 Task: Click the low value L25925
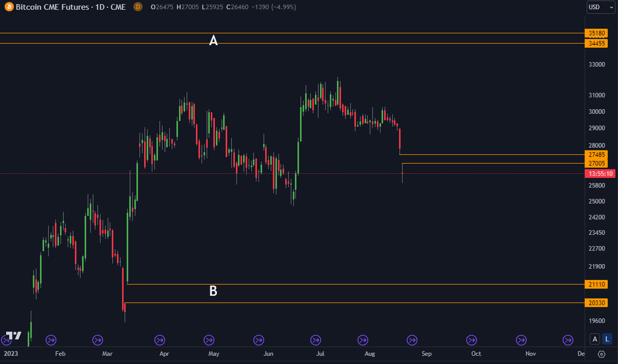(x=212, y=7)
